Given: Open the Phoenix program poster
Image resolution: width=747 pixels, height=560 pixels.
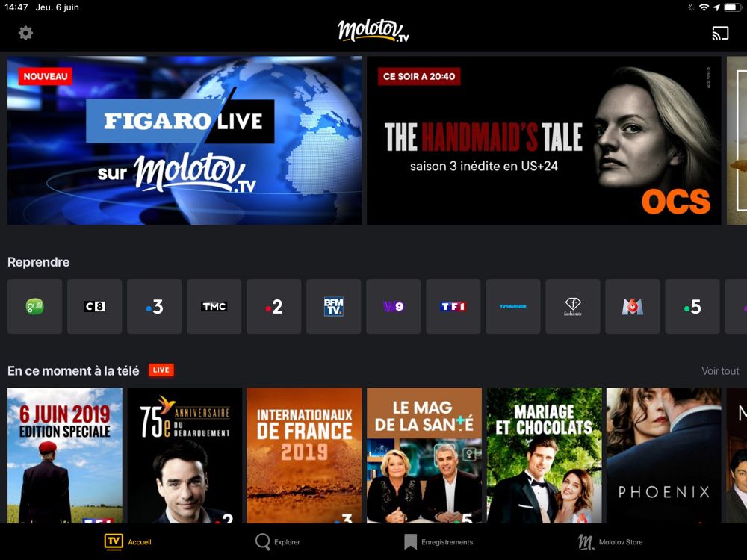Looking at the screenshot, I should 663,455.
